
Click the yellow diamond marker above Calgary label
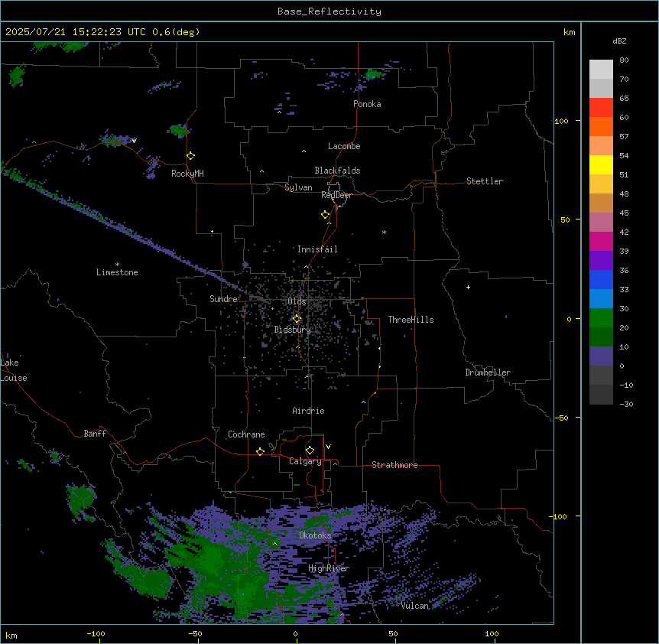click(x=310, y=450)
